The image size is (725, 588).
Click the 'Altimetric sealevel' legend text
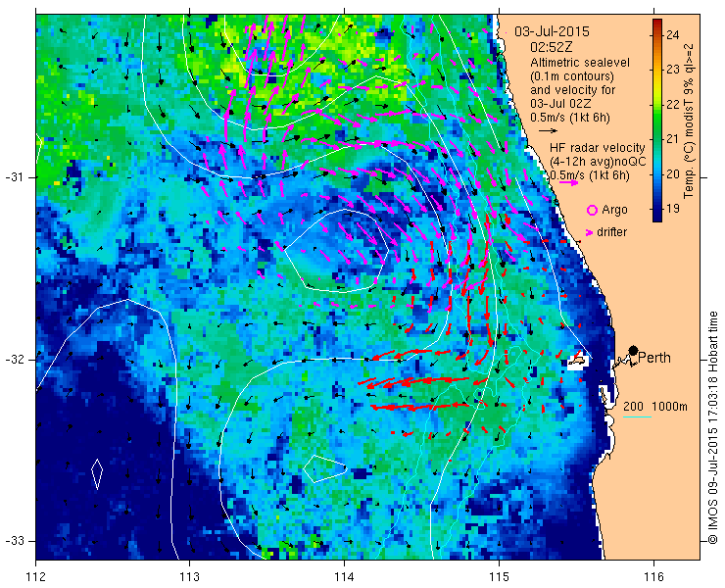tap(580, 63)
